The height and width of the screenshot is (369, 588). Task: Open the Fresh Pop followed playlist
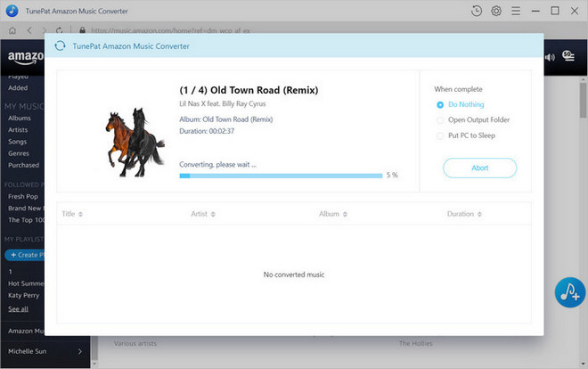coord(23,196)
